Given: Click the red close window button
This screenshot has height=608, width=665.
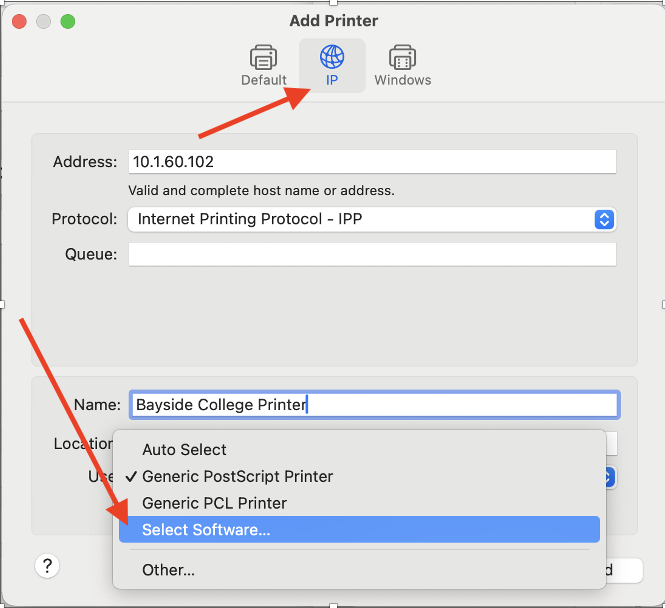Looking at the screenshot, I should click(x=20, y=21).
